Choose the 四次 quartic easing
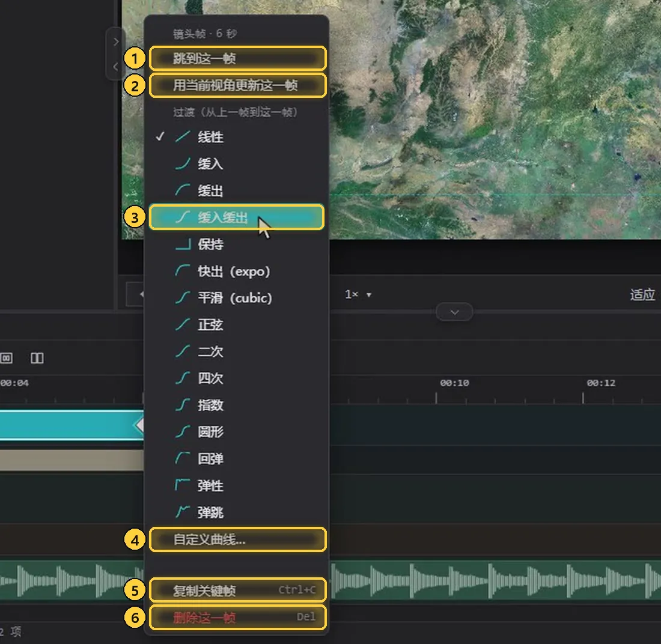The width and height of the screenshot is (661, 644). point(236,378)
